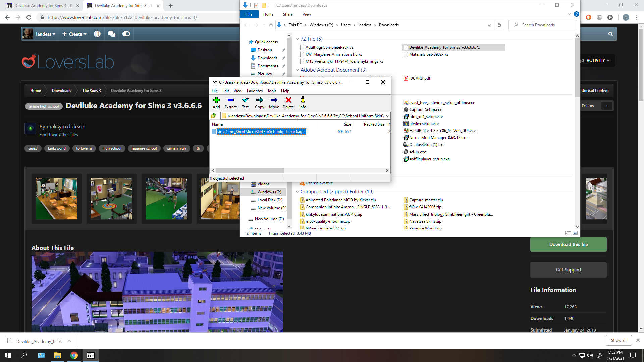
Task: Expand Explorer ribbon chevron
Action: coord(569,14)
